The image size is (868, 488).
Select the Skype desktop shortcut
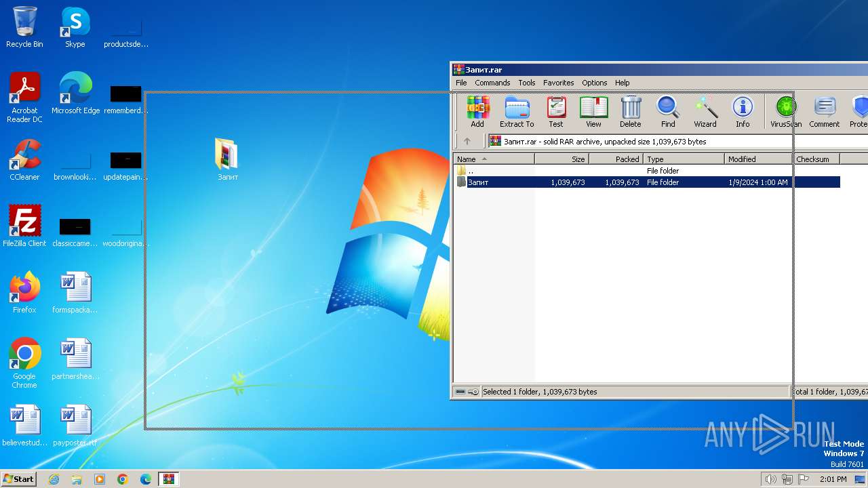pyautogui.click(x=75, y=27)
